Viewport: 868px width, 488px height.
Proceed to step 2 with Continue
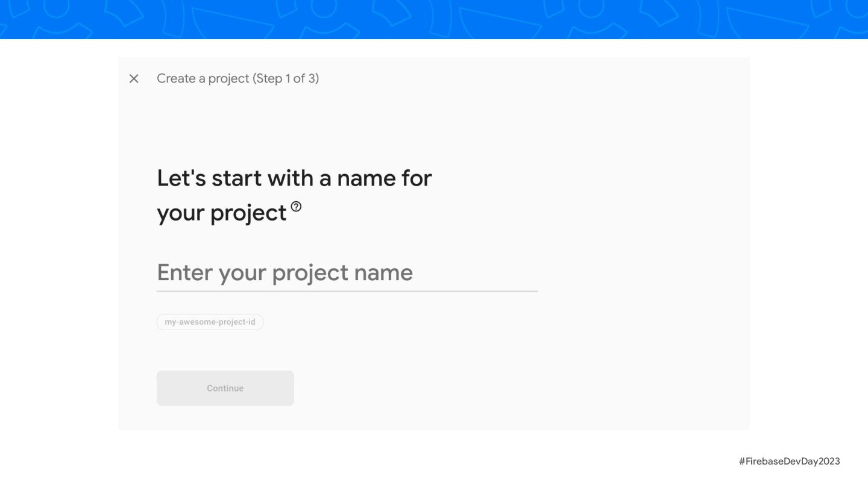225,388
